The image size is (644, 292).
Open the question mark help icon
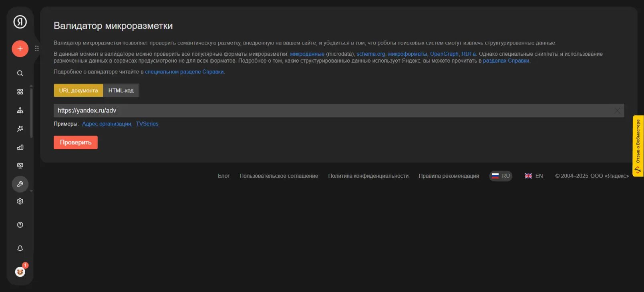point(20,225)
